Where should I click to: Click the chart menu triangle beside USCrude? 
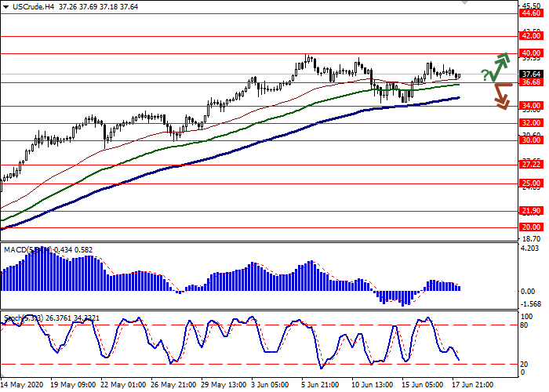click(5, 6)
